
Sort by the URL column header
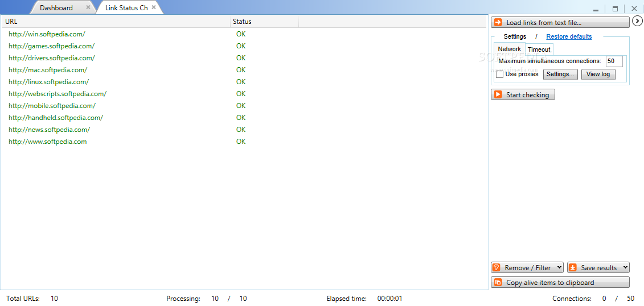pos(116,22)
